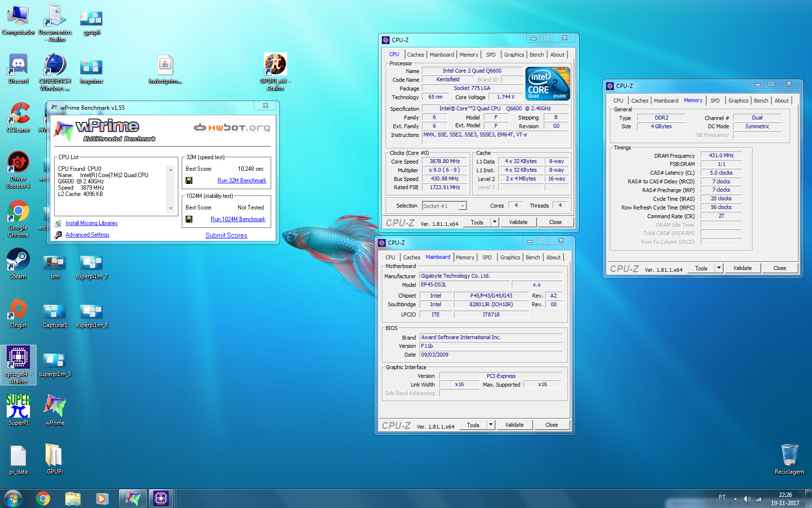
Task: Click Validate in top CPU-Z window
Action: point(518,222)
